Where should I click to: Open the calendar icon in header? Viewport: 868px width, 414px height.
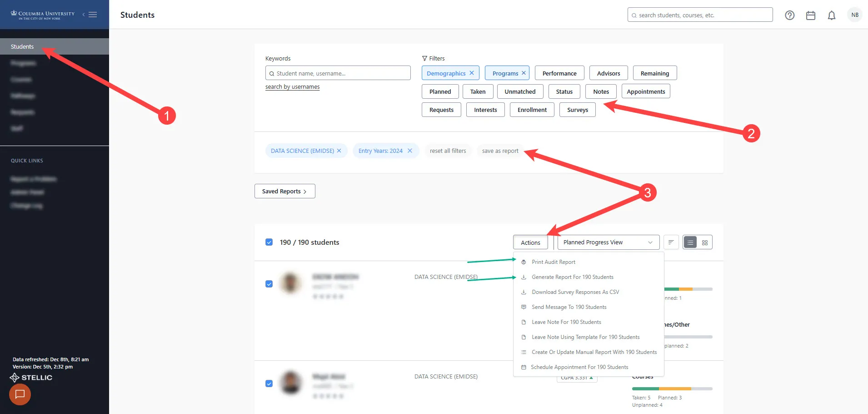[x=811, y=15]
